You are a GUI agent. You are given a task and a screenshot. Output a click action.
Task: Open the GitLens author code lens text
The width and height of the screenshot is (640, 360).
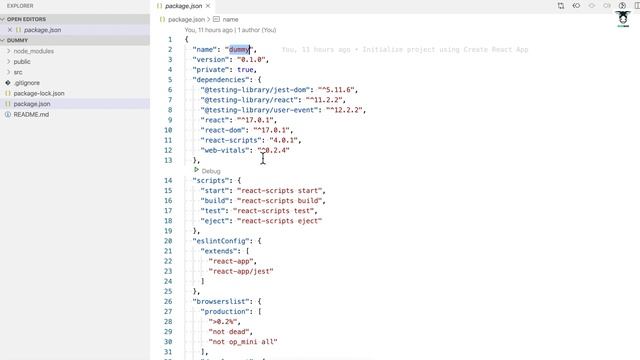(230, 30)
